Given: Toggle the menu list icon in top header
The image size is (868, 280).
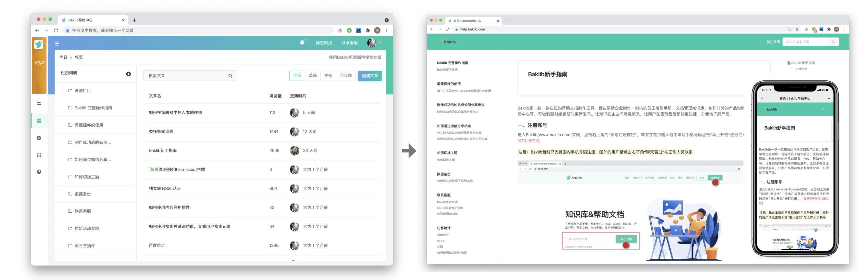Looking at the screenshot, I should 57,43.
